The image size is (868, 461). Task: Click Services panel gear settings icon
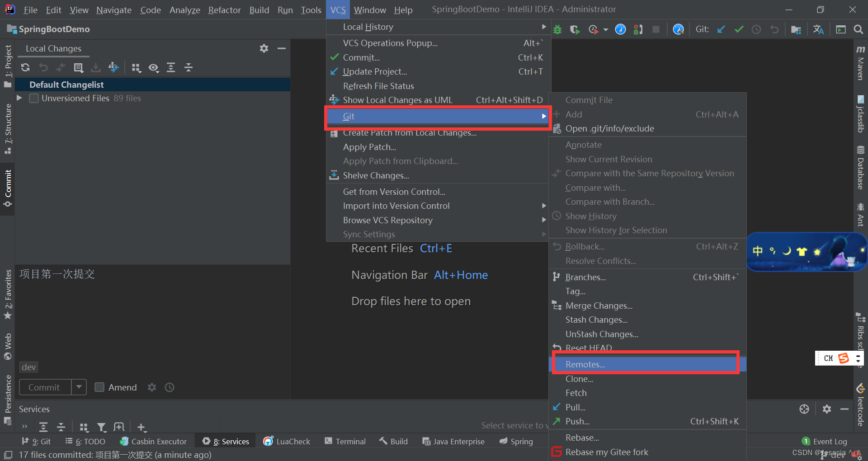coord(827,409)
